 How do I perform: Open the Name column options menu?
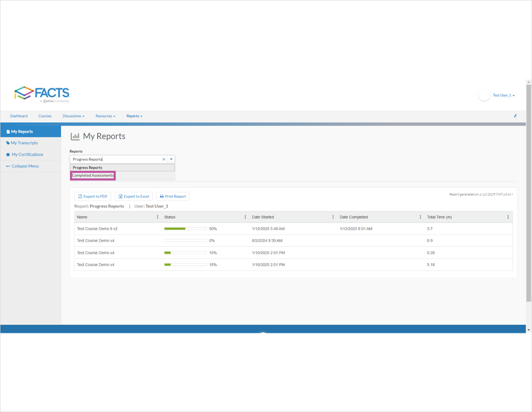pyautogui.click(x=156, y=216)
